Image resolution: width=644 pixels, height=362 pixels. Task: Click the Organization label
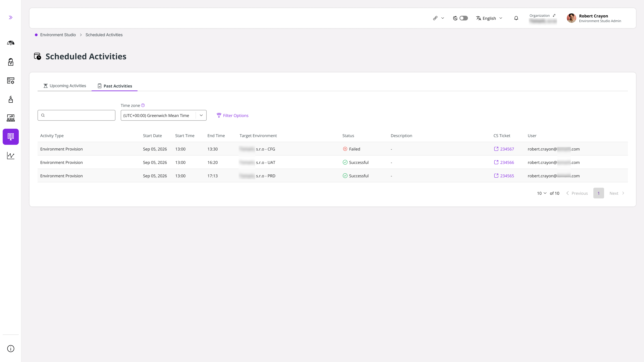pos(540,15)
